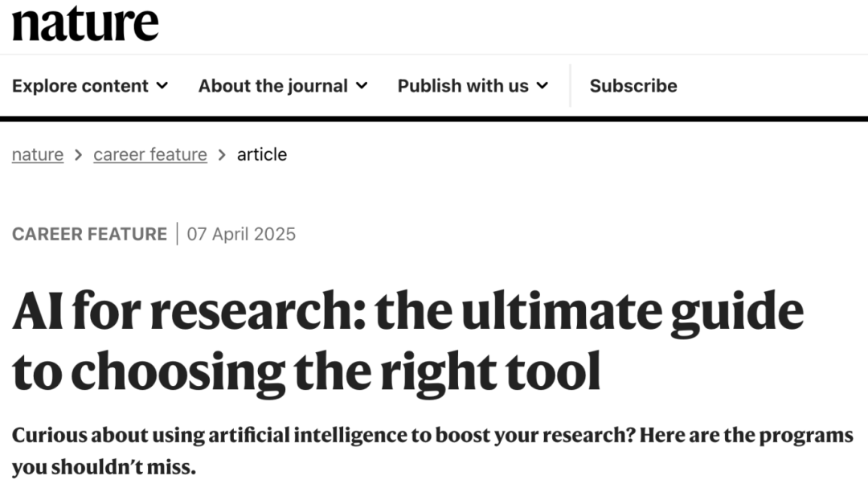Expand the About the journal chevron
This screenshot has height=496, width=868.
362,85
